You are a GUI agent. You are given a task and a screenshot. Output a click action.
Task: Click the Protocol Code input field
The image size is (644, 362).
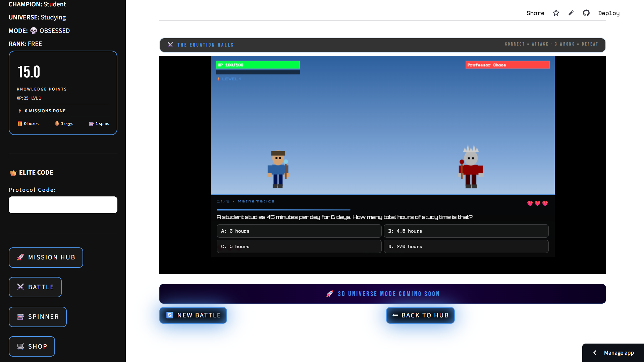(63, 205)
